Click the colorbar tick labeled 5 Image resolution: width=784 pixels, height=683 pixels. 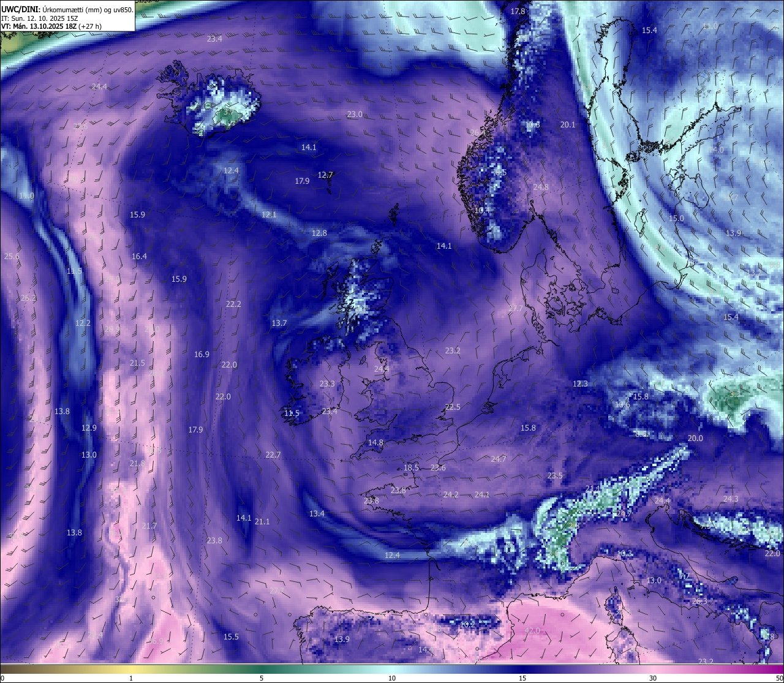tap(262, 678)
